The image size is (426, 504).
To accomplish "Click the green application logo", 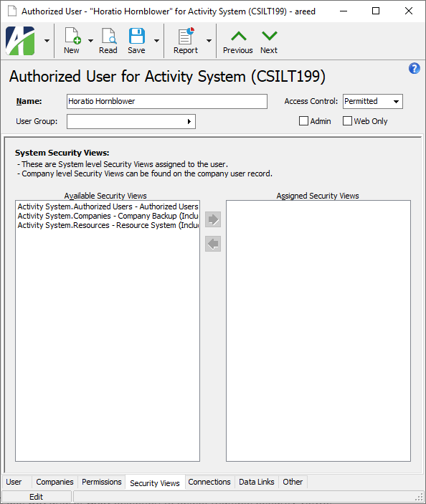I will [x=20, y=40].
